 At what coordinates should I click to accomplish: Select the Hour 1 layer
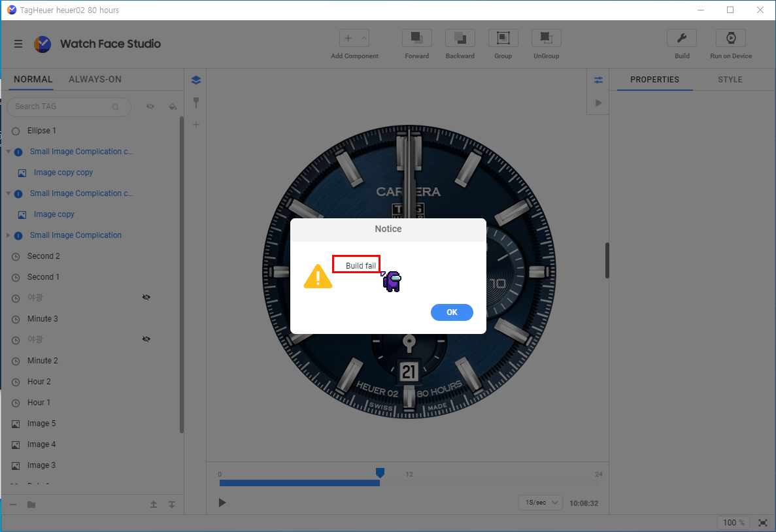tap(92, 403)
